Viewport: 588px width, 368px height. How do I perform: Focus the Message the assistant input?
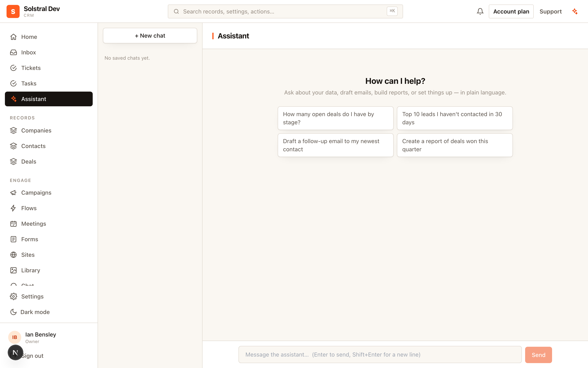[x=380, y=355]
